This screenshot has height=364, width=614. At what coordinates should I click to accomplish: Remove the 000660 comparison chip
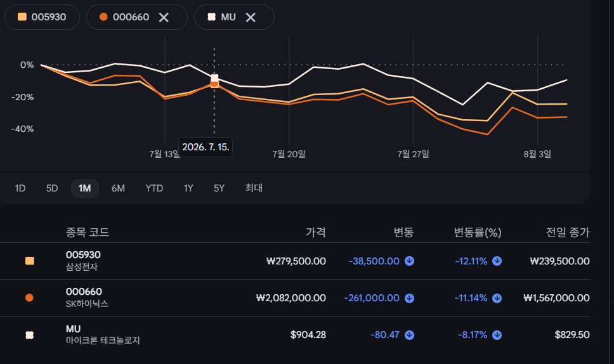[x=164, y=17]
